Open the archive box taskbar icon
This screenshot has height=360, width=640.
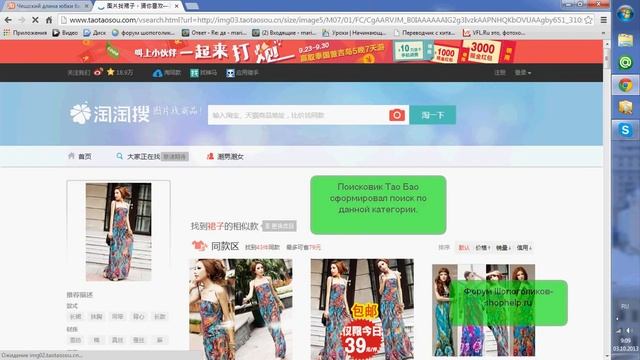625,107
